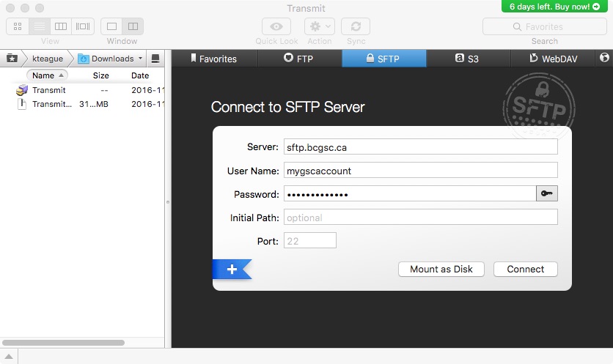This screenshot has height=364, width=613.
Task: Click the 2016-11 date of the Transmit zip
Action: point(147,104)
